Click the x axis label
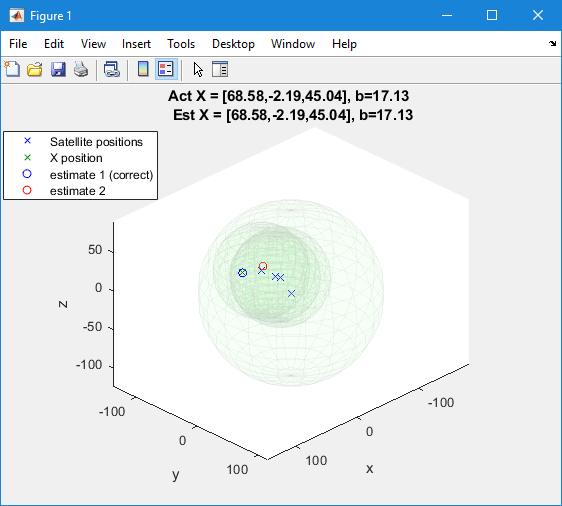The width and height of the screenshot is (562, 506). pyautogui.click(x=370, y=468)
